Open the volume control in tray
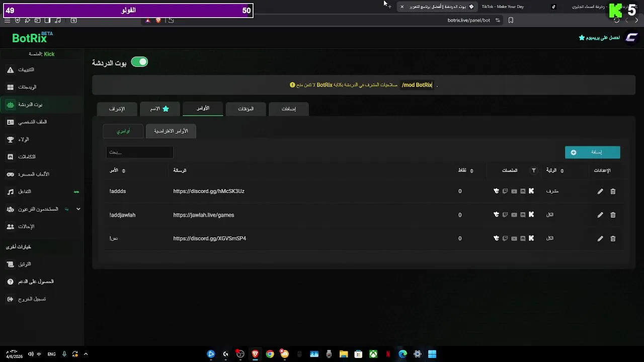Image resolution: width=644 pixels, height=362 pixels. point(31,354)
